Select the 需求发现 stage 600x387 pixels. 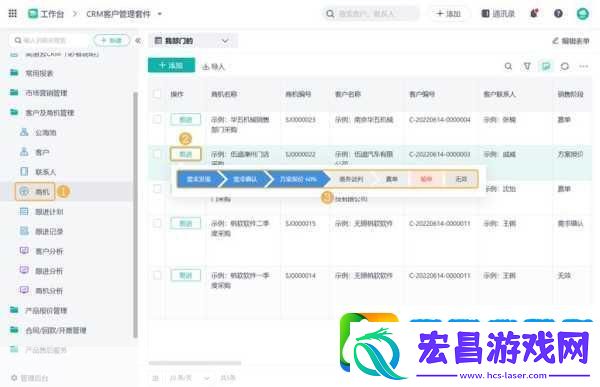point(199,179)
